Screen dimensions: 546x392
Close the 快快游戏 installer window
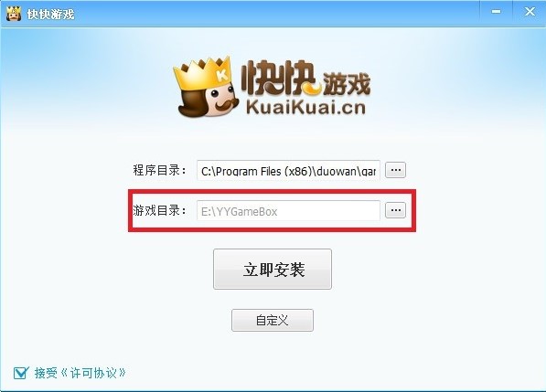530,12
